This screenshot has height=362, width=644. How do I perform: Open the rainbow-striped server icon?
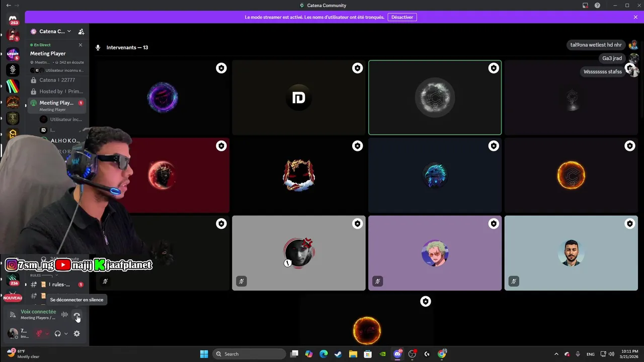click(x=13, y=86)
